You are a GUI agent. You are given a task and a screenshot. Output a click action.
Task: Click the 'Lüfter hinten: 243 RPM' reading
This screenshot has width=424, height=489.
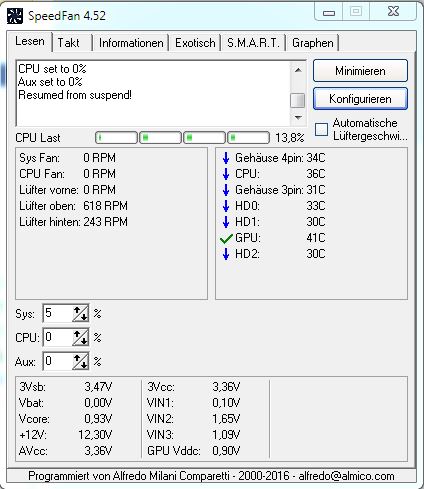[x=73, y=222]
